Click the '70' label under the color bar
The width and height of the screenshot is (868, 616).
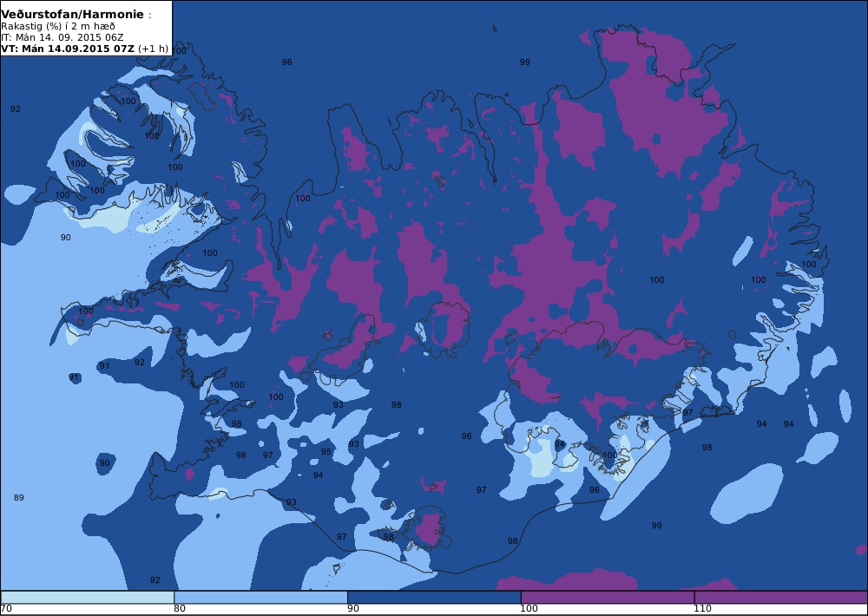7,609
